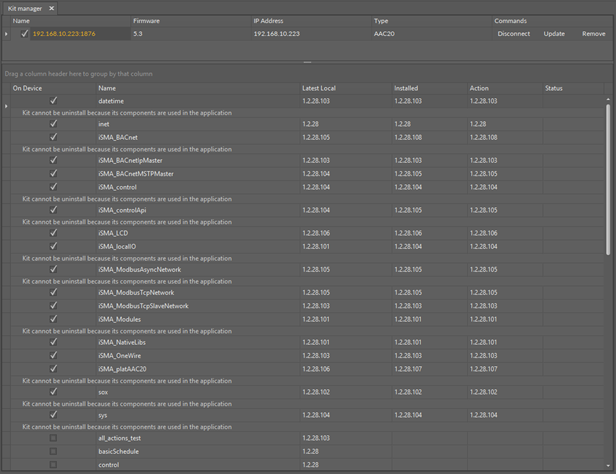Expand the 192.168.10.223:1876 device row
Screen dimensions: 616x474
click(6, 34)
